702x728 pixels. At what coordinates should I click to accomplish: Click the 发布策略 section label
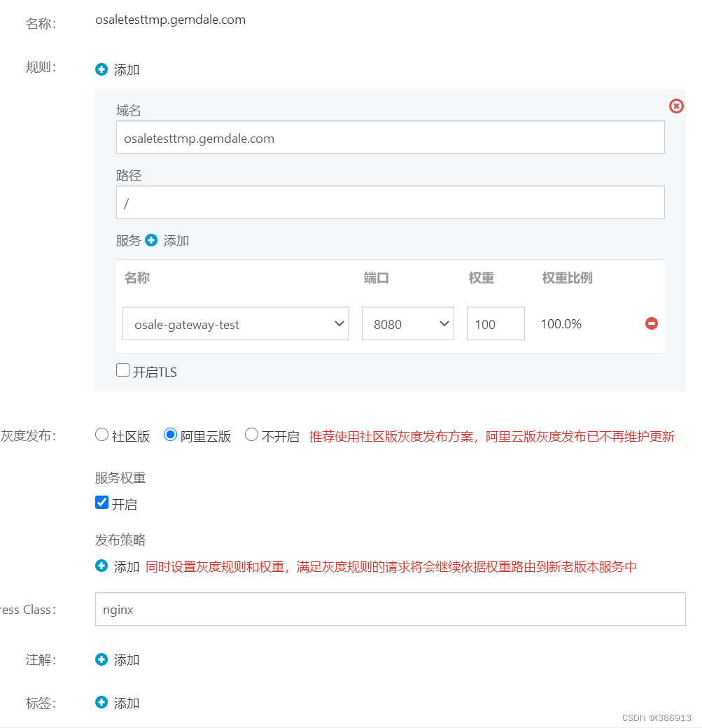coord(120,540)
